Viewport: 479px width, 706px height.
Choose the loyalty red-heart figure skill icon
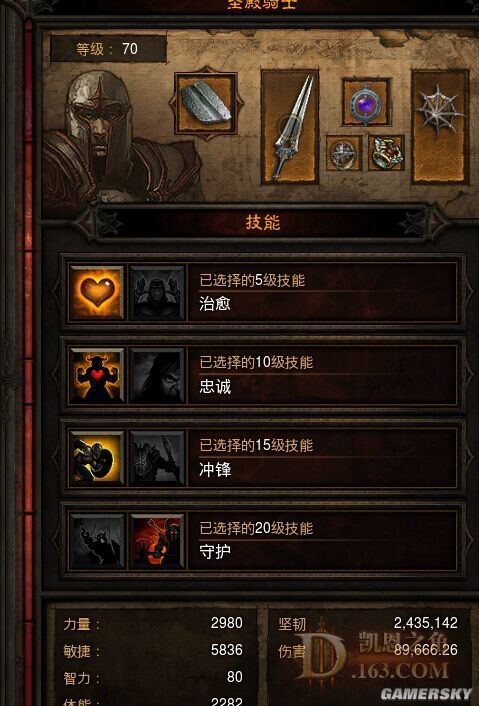[97, 376]
